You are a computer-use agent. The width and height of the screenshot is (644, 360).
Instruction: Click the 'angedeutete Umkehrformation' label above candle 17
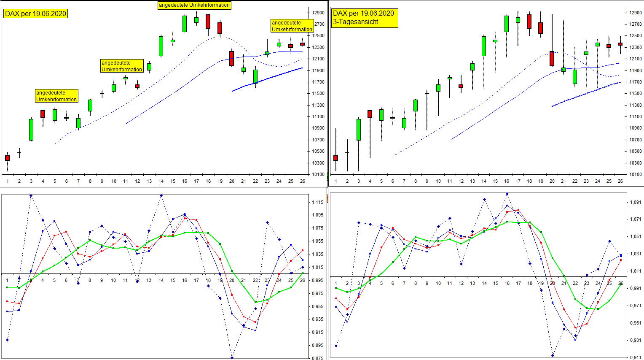(194, 5)
